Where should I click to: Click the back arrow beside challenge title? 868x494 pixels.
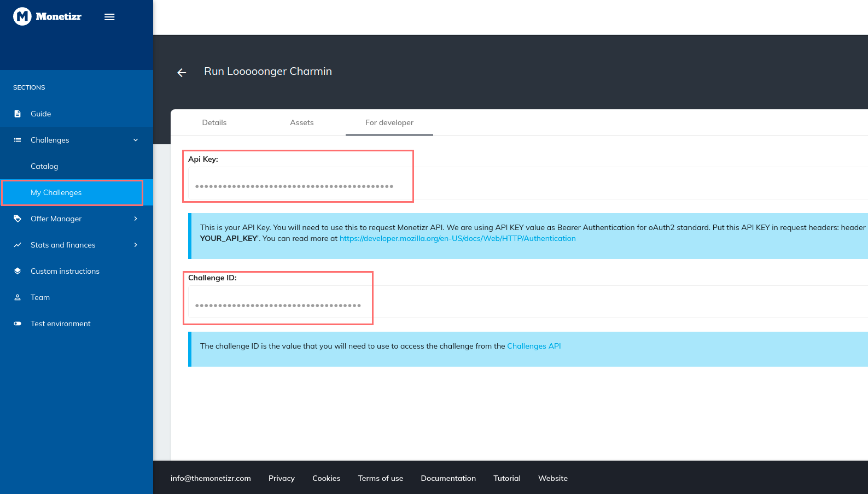tap(182, 73)
